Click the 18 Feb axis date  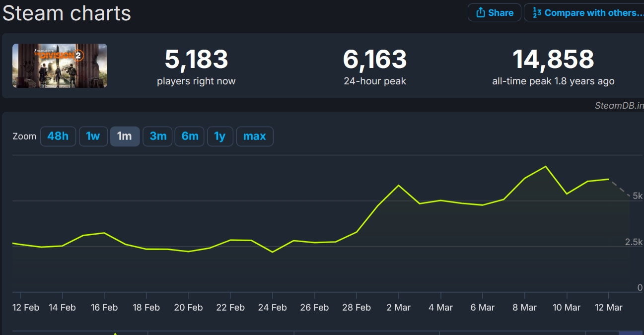pos(146,308)
